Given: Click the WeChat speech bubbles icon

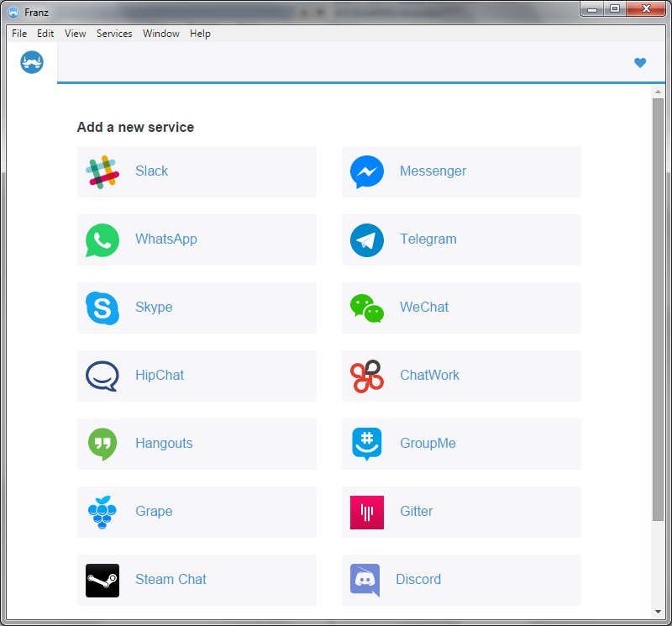Looking at the screenshot, I should coord(367,308).
